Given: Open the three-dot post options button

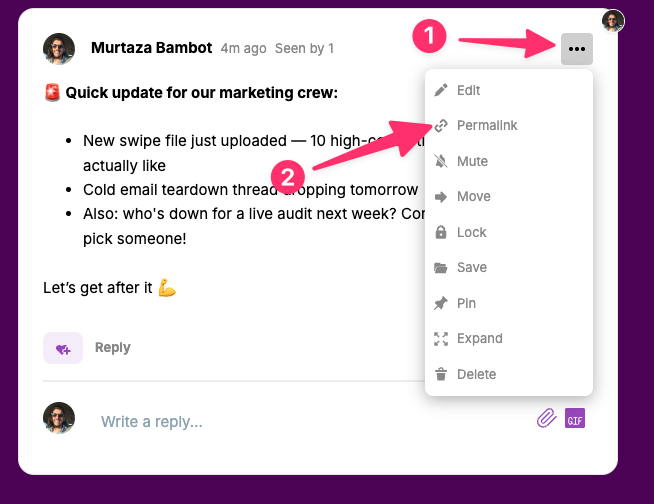Looking at the screenshot, I should (x=577, y=49).
